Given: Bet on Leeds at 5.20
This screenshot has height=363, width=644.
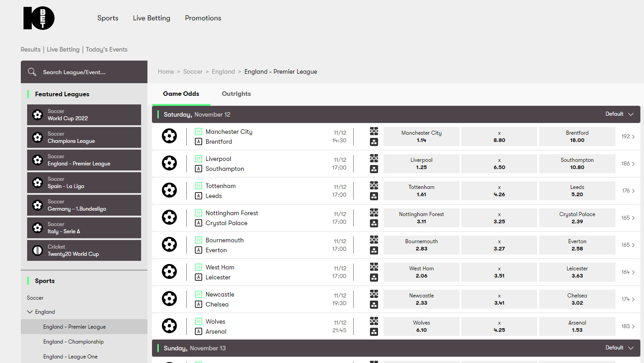Looking at the screenshot, I should (577, 191).
